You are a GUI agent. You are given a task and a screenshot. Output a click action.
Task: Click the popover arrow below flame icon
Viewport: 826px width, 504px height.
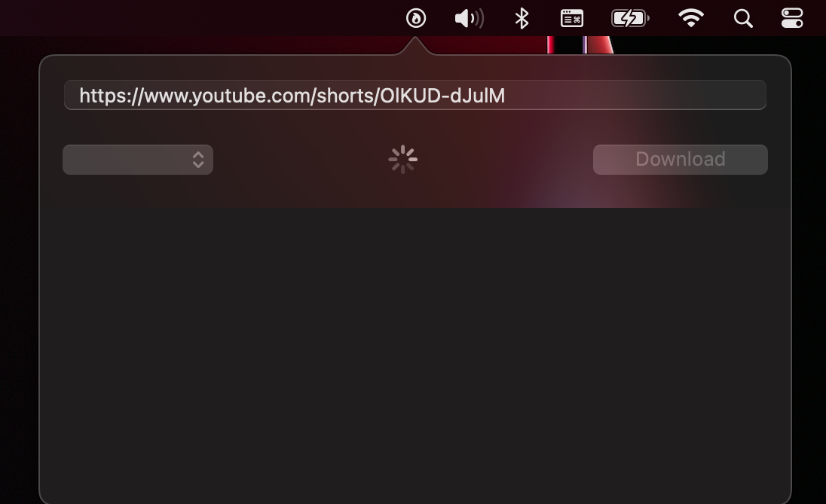coord(415,46)
